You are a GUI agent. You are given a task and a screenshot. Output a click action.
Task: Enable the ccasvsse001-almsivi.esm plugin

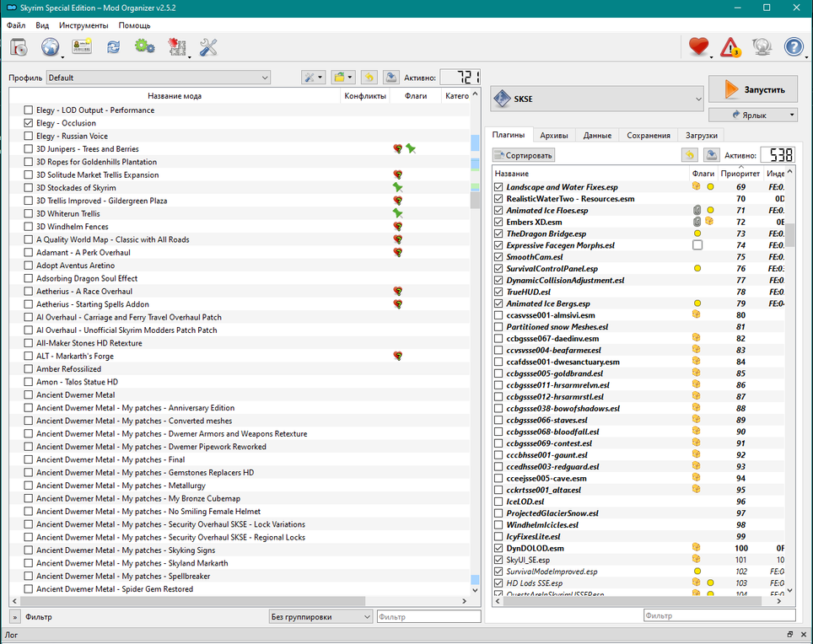pos(498,315)
